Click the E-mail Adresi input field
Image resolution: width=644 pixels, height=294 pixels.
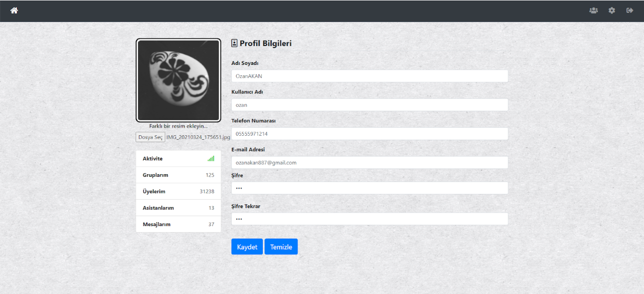click(369, 162)
